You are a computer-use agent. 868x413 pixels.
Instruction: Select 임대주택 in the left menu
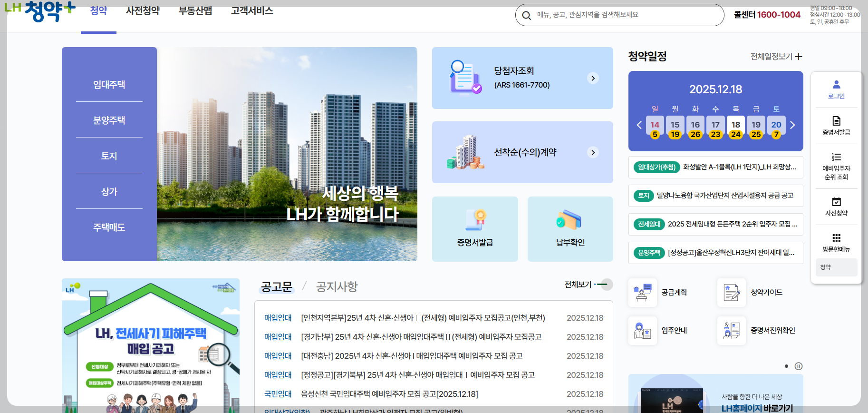109,85
